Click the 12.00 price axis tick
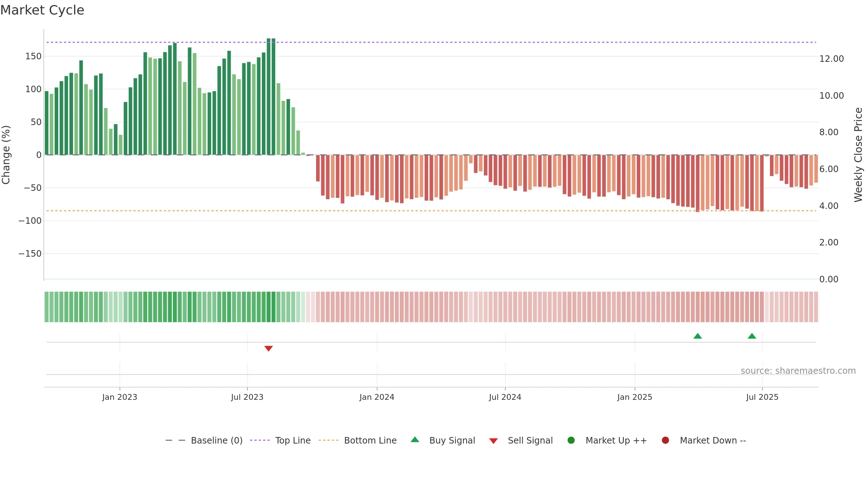868x488 pixels. (x=831, y=59)
